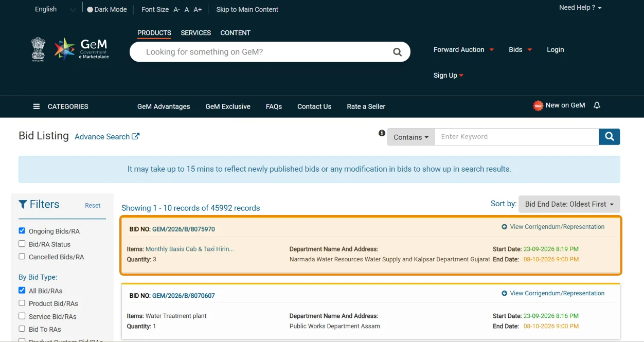Check the Bid/RA Status filter

tap(22, 244)
